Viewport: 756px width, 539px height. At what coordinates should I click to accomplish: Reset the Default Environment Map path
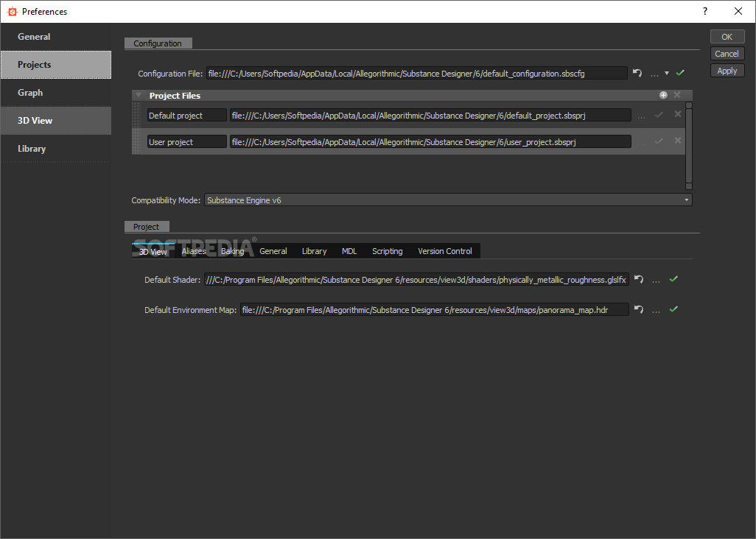[639, 309]
